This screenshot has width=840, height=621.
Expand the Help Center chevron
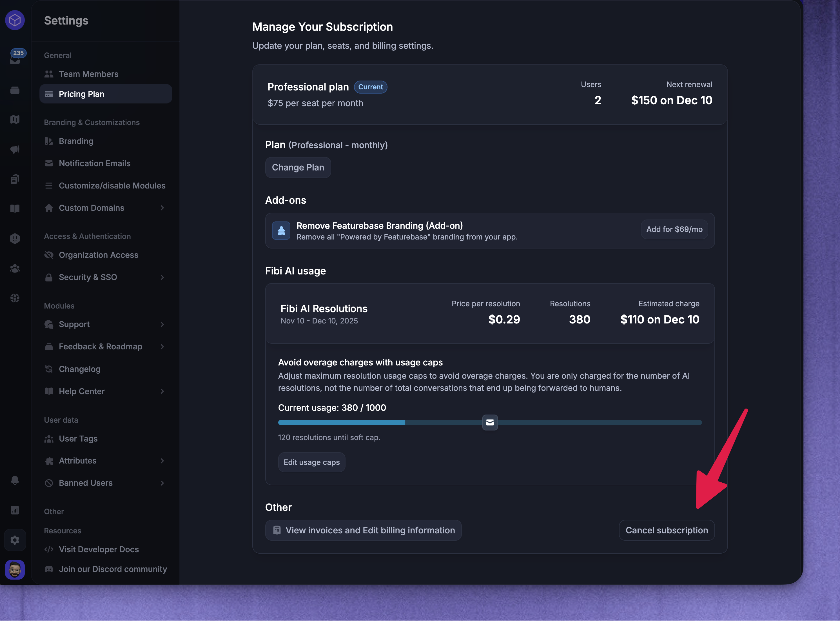(162, 391)
